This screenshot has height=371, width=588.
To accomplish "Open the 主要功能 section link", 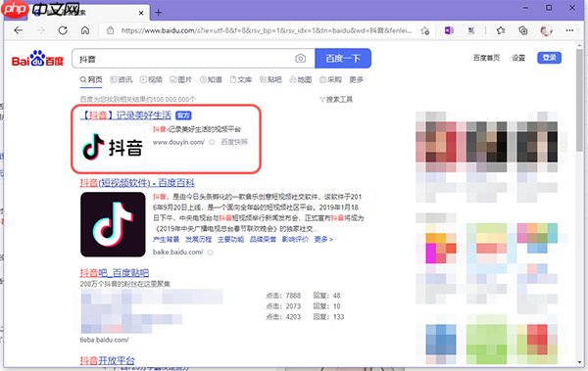I will (x=230, y=240).
